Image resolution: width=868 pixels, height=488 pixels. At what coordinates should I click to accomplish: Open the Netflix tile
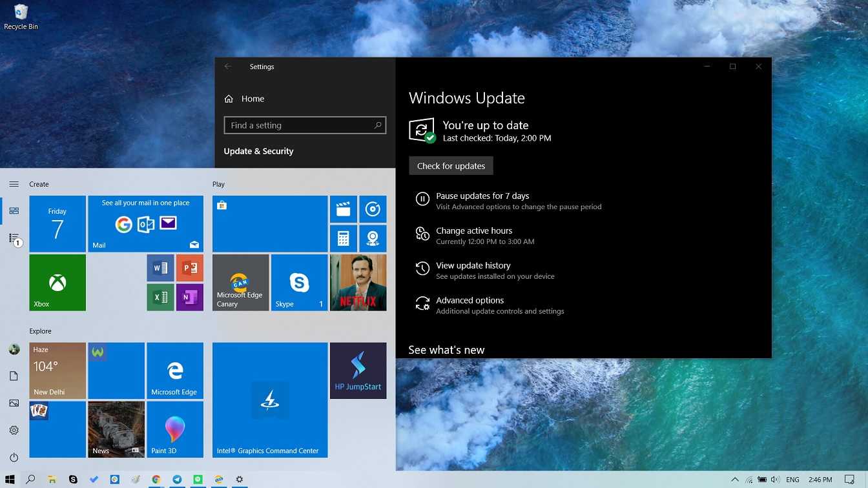pos(358,282)
